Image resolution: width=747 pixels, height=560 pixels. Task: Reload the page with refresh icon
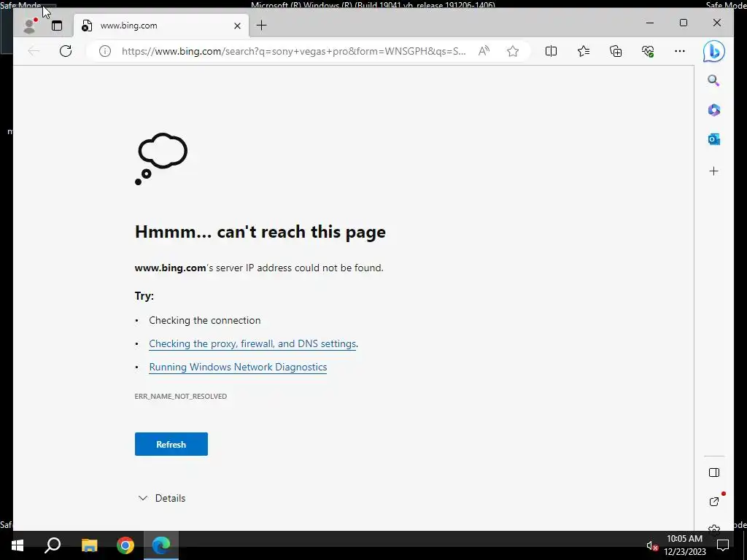click(66, 51)
